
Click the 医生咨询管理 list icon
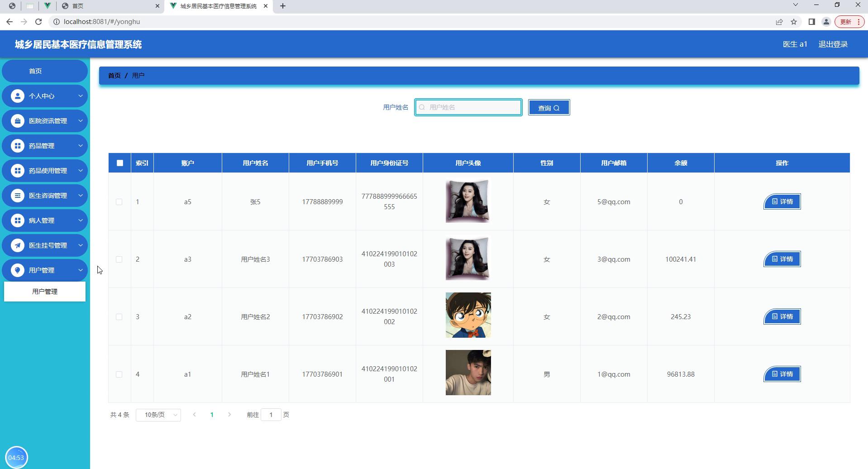[x=18, y=196]
